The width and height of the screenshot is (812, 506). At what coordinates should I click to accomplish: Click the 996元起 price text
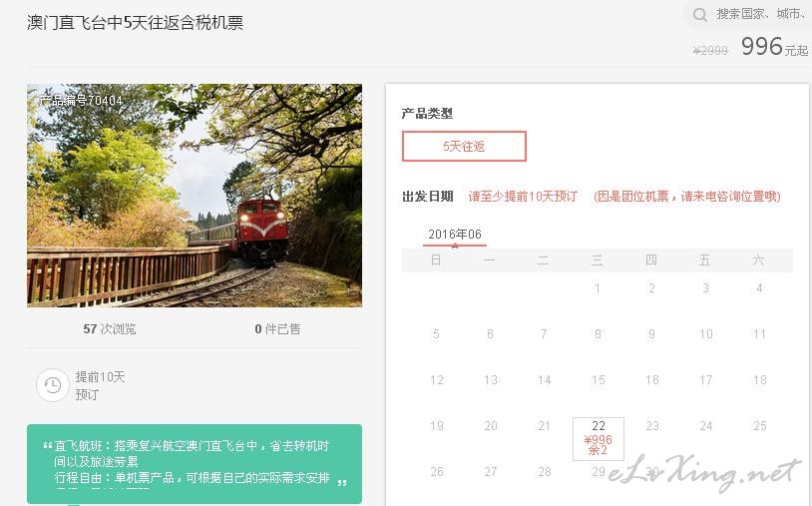pyautogui.click(x=774, y=47)
